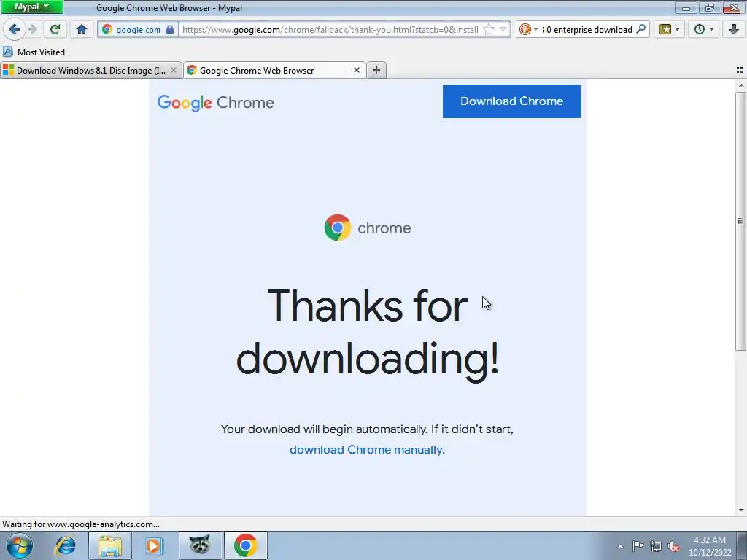The height and width of the screenshot is (560, 747).
Task: Open the DuckDuckGo search engine selector
Action: [x=528, y=29]
